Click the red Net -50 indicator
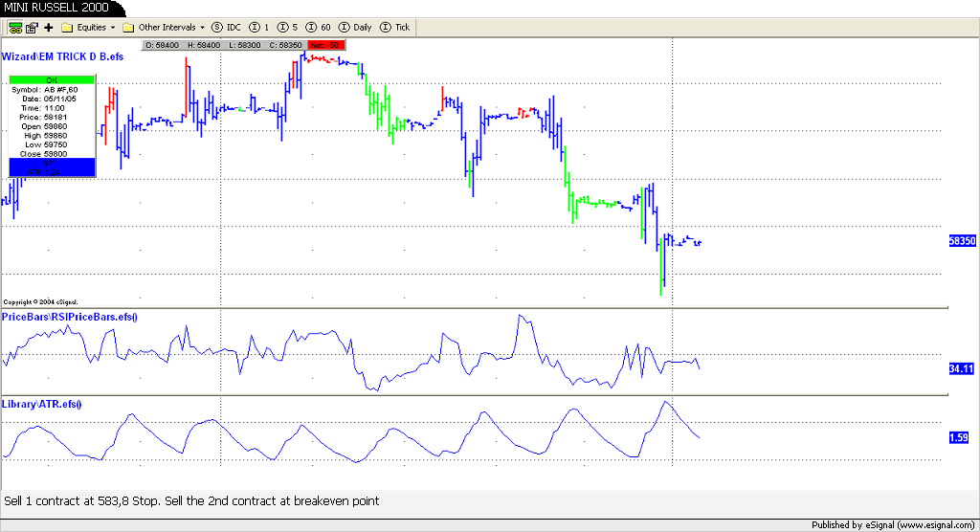Viewport: 980px width, 532px height. coord(325,44)
